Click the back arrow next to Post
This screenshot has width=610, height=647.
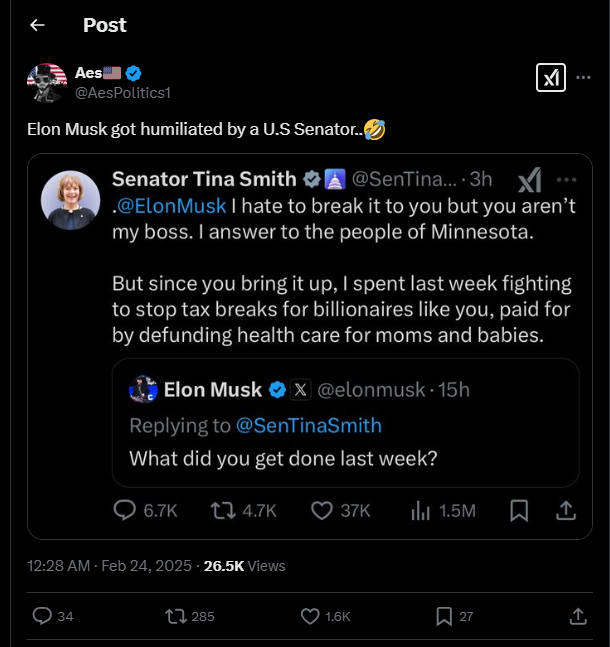click(37, 25)
